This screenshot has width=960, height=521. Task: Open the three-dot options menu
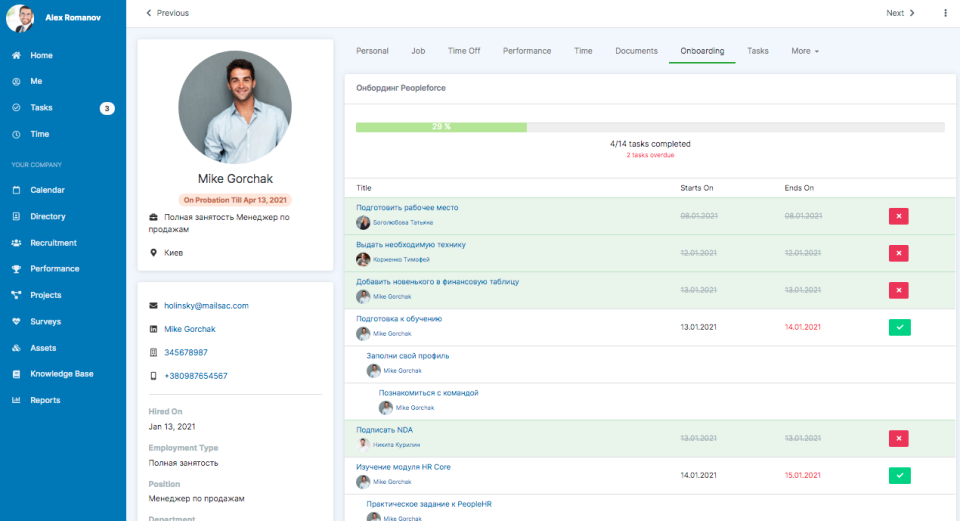pos(945,13)
